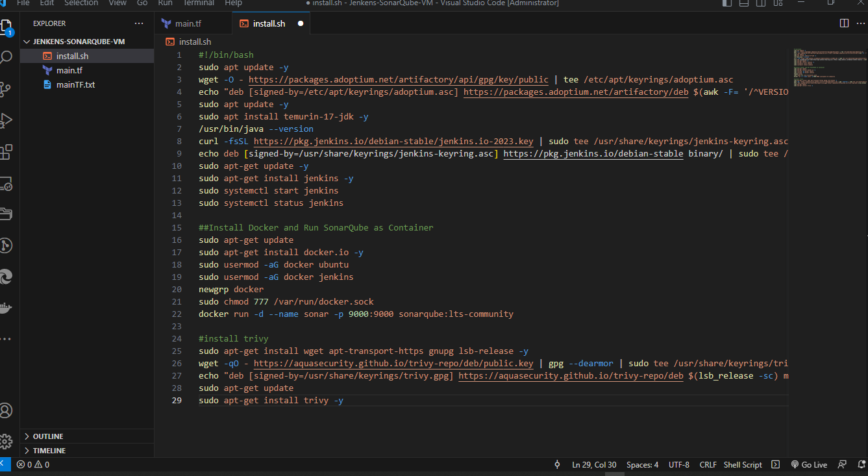Open the Search view in activity bar
Image resolution: width=868 pixels, height=476 pixels.
(x=6, y=58)
